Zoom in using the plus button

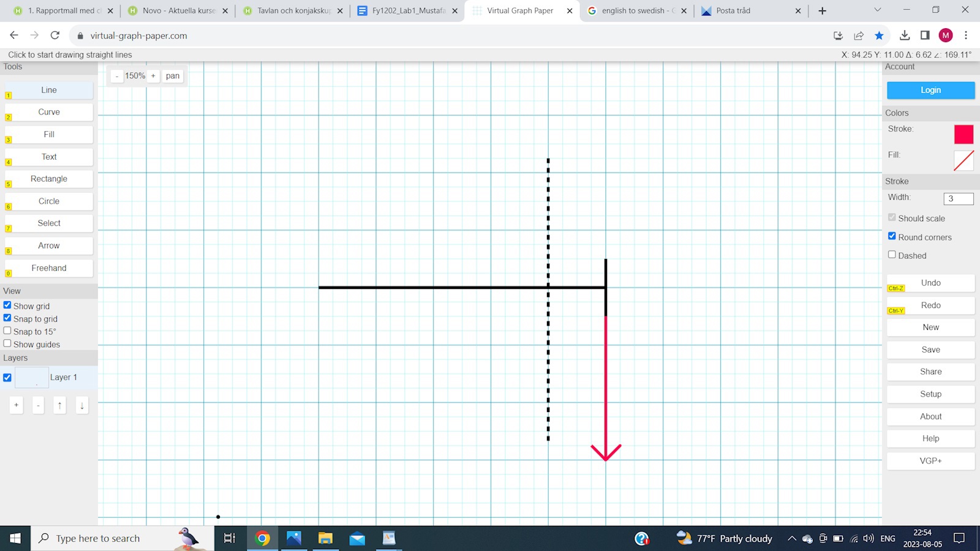click(x=153, y=76)
